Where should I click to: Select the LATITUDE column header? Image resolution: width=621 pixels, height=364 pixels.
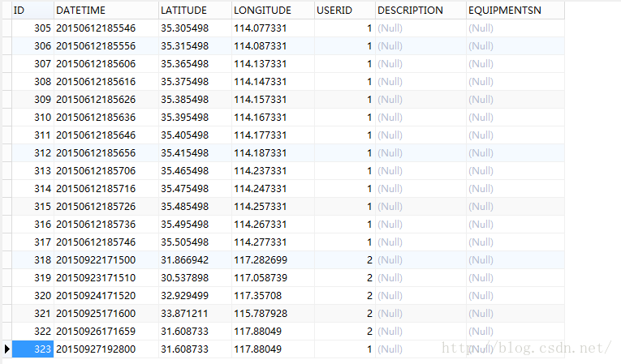[195, 11]
